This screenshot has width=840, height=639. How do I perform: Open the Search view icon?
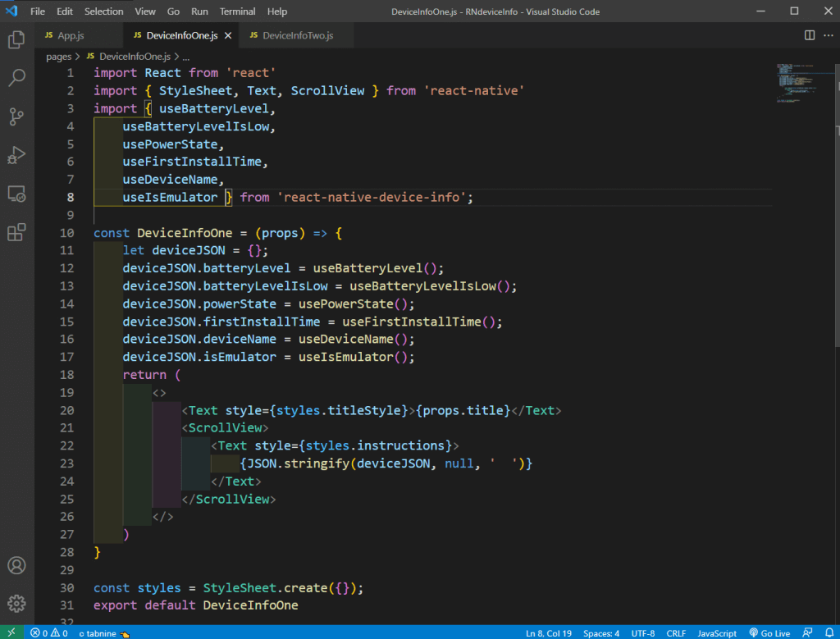point(16,78)
